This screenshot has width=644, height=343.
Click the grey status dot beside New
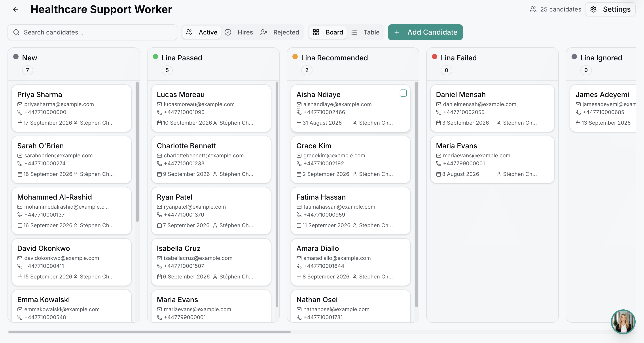click(16, 57)
